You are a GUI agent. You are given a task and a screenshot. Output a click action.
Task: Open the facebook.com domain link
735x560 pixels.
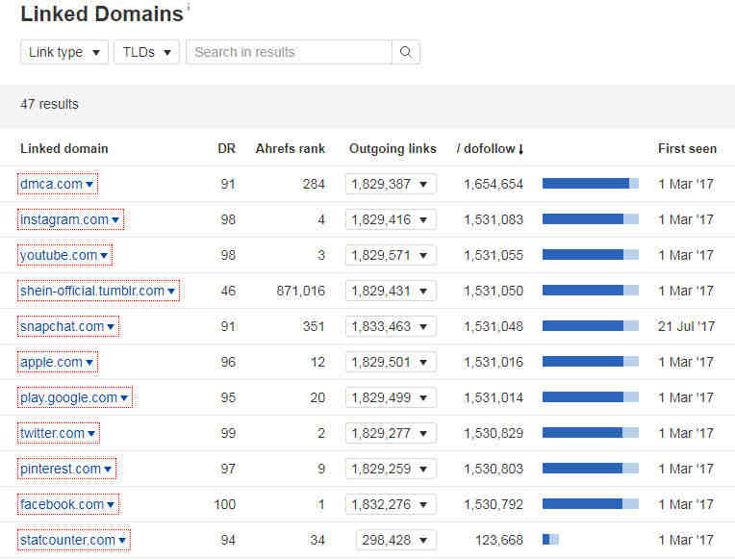[x=62, y=504]
